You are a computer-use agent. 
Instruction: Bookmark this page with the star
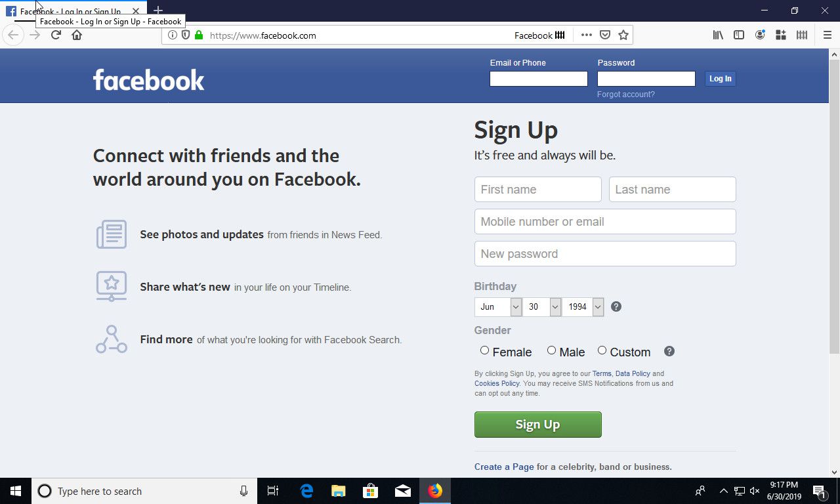(x=623, y=35)
